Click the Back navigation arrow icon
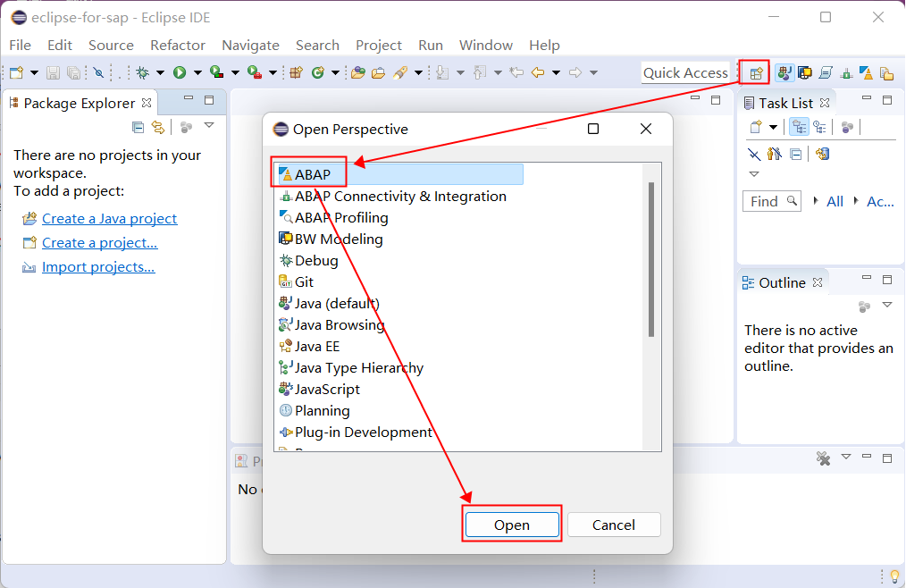The width and height of the screenshot is (906, 588). (538, 72)
